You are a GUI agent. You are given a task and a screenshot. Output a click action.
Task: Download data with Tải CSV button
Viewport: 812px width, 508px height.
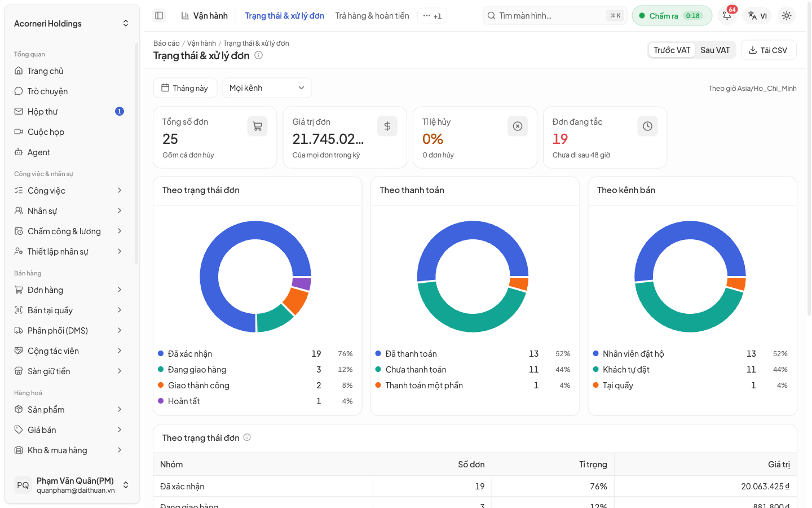coord(769,50)
